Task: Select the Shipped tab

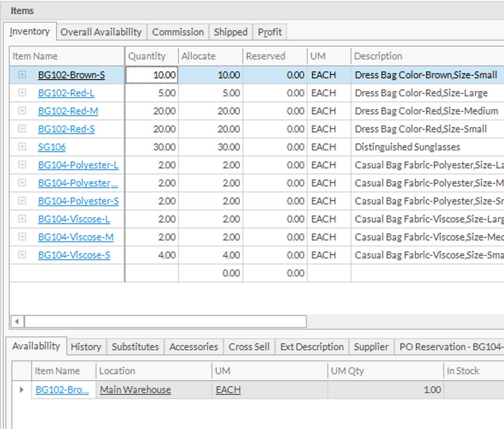Action: coord(230,32)
